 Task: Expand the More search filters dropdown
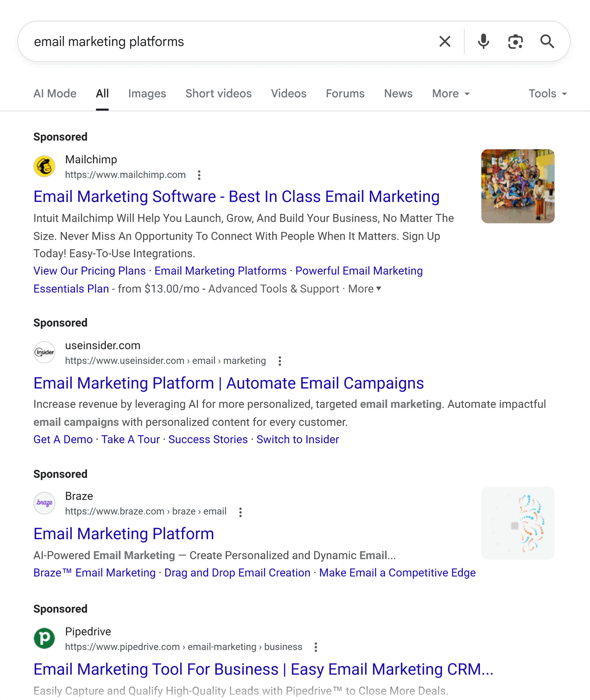(451, 94)
